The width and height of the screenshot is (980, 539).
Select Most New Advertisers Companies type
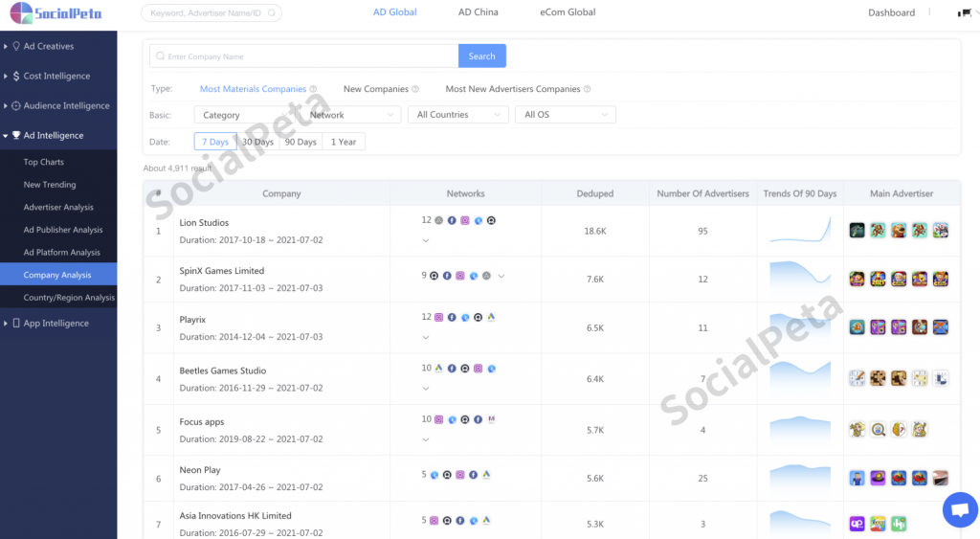pos(513,89)
